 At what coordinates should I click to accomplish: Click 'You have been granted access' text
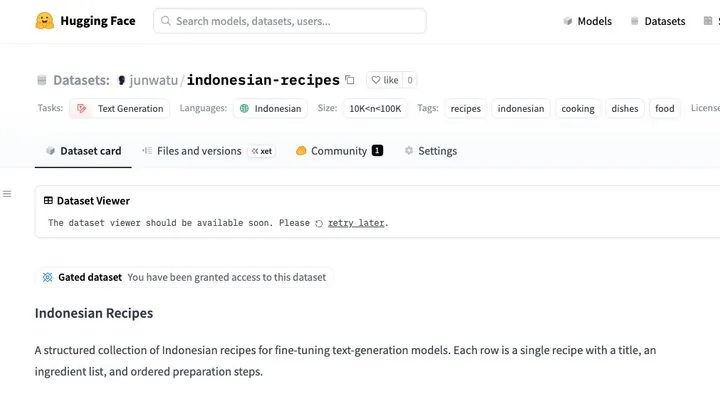[227, 277]
